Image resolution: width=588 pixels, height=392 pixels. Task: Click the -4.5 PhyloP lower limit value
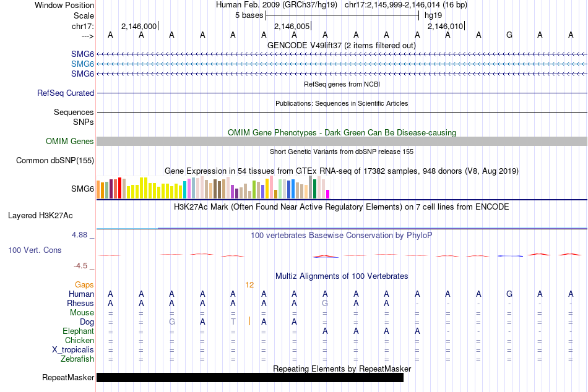click(x=80, y=266)
